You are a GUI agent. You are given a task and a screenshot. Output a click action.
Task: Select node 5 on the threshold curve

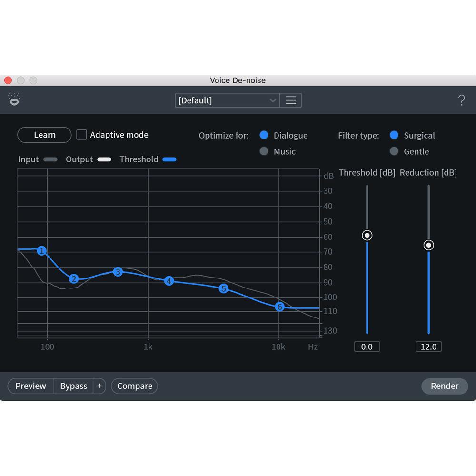(223, 288)
